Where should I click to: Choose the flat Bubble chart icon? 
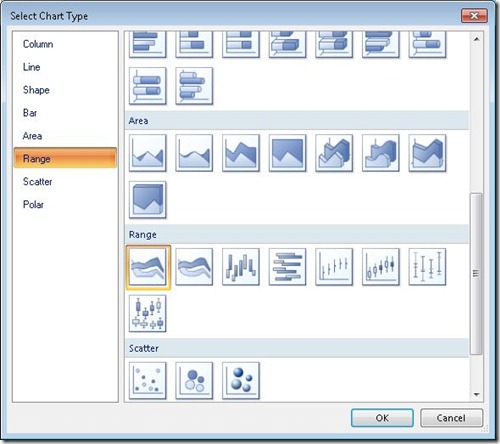194,381
